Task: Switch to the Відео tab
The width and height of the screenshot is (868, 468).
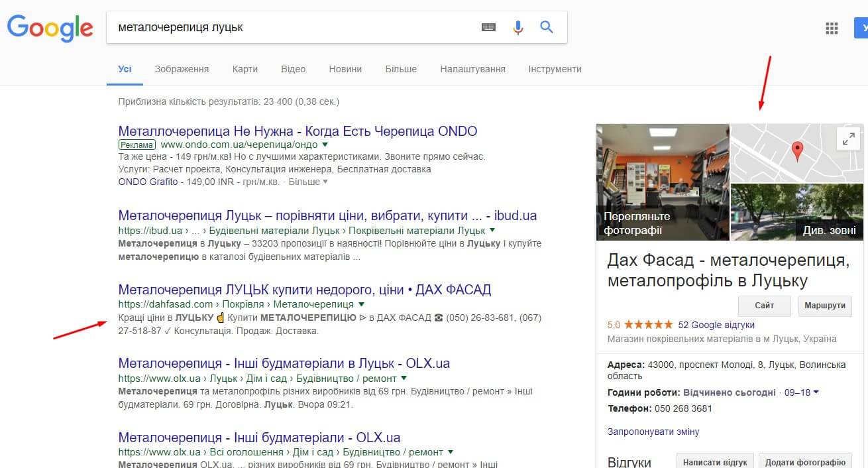Action: click(293, 69)
